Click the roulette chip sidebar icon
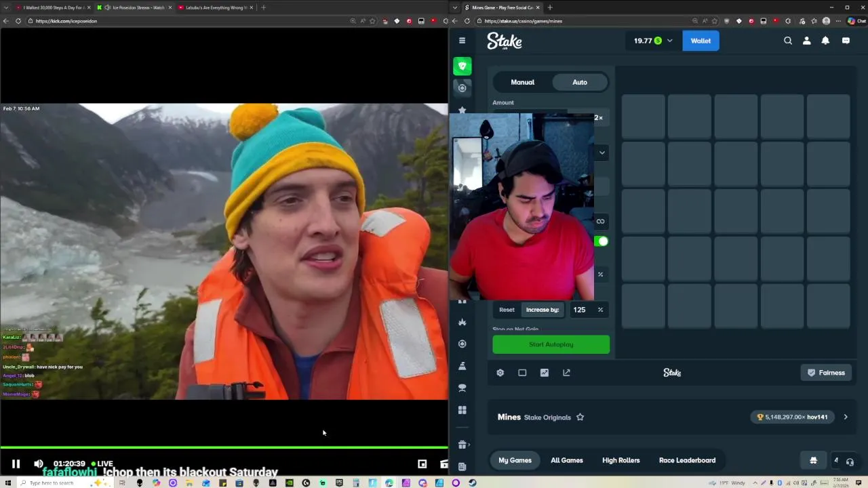868x488 pixels. tap(462, 344)
